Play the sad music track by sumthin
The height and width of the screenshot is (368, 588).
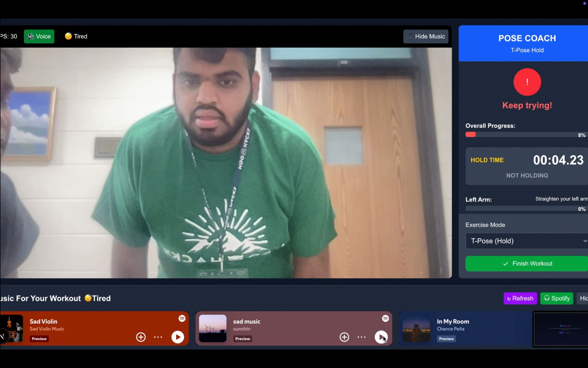[x=381, y=337]
